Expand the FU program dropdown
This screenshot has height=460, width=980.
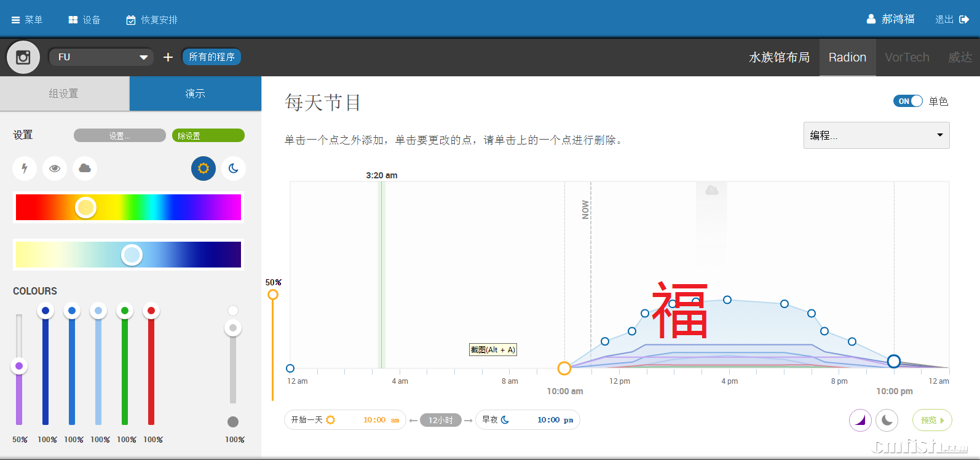[101, 57]
